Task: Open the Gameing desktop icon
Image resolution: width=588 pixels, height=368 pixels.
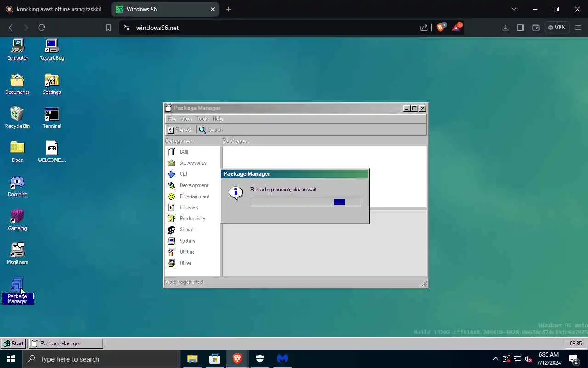Action: tap(17, 220)
